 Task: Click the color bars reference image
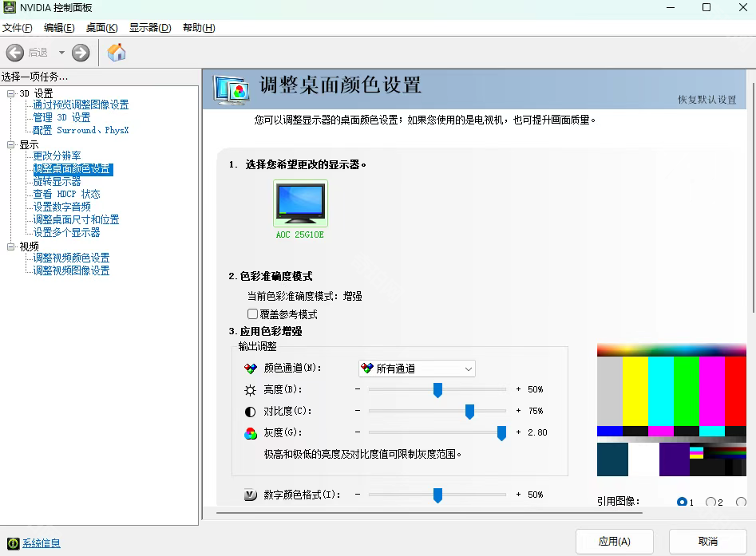tap(671, 409)
